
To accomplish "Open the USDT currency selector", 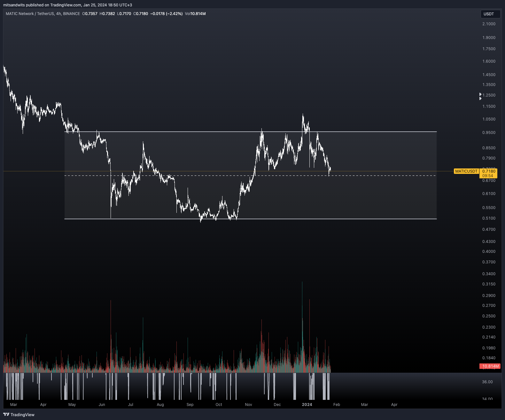I will tap(490, 14).
